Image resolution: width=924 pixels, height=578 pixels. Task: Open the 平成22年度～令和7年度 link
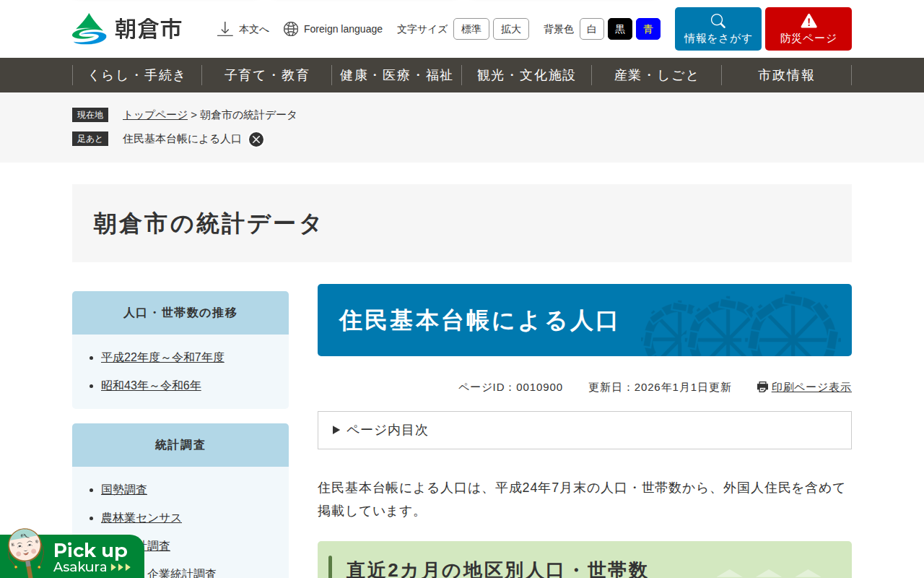pos(162,357)
